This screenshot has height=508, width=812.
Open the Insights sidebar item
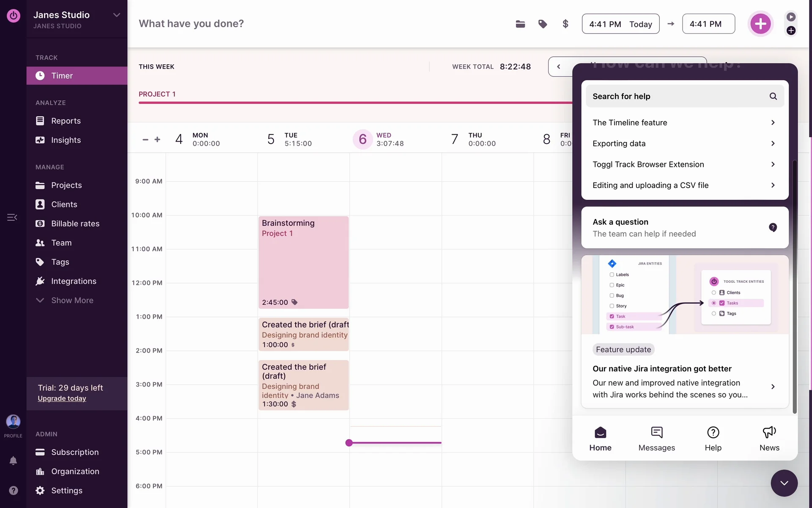(66, 140)
